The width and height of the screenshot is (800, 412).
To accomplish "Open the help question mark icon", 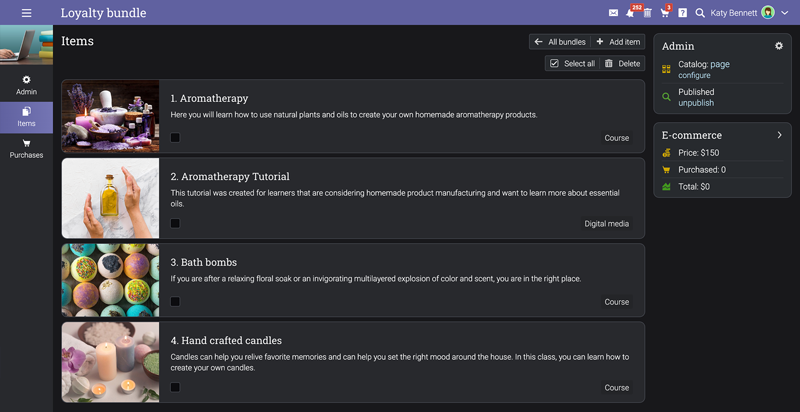I will (682, 13).
